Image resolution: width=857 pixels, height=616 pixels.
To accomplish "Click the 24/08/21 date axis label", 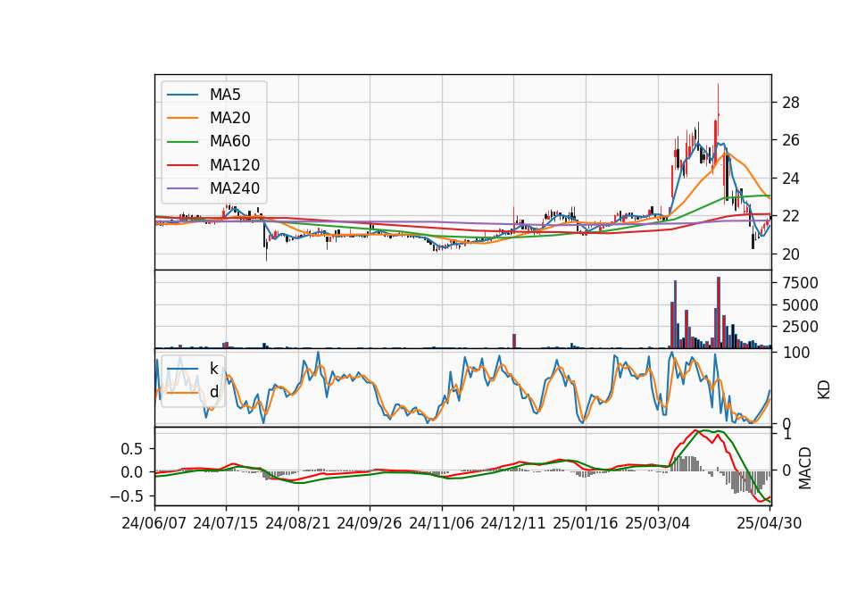I will click(x=298, y=523).
